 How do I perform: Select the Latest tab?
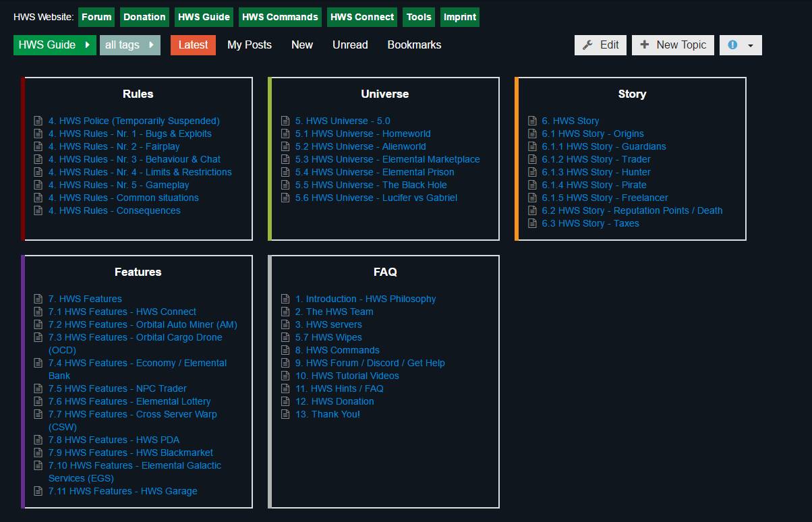[x=193, y=45]
